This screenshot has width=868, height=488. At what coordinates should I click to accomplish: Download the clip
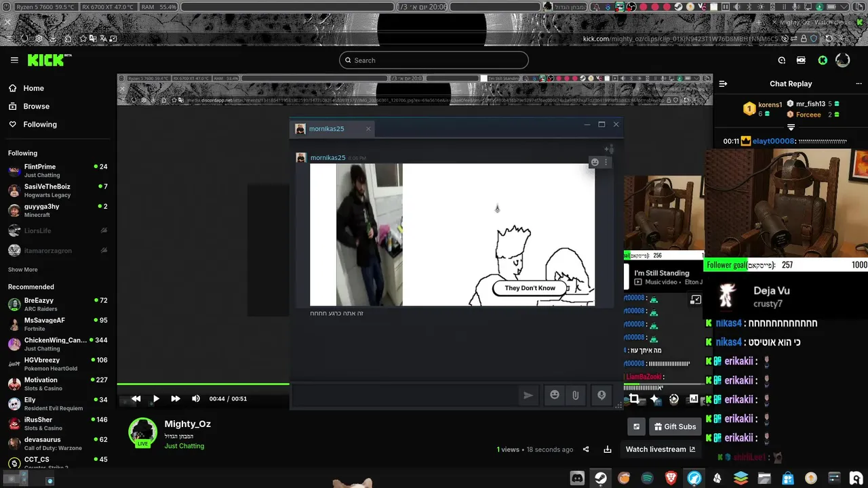(608, 449)
